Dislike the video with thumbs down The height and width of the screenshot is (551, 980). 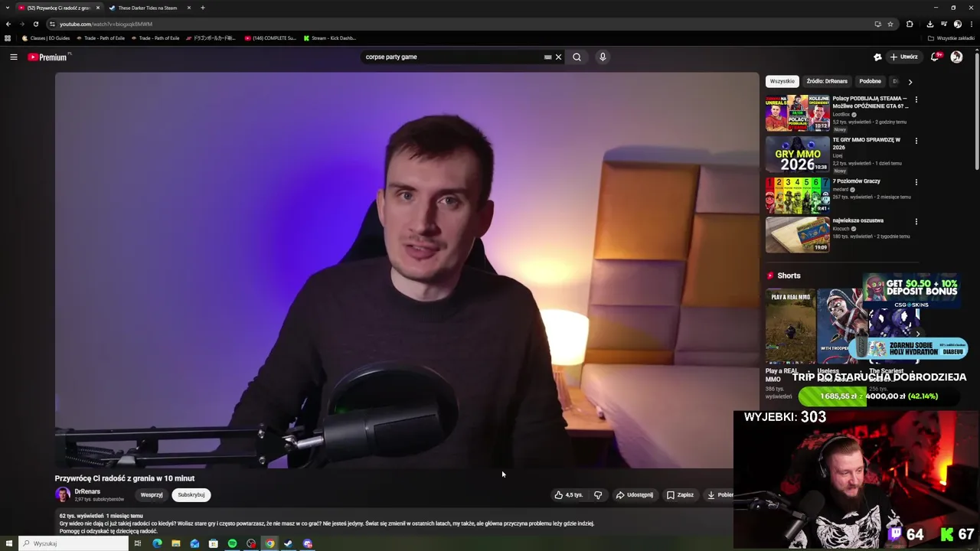click(598, 495)
